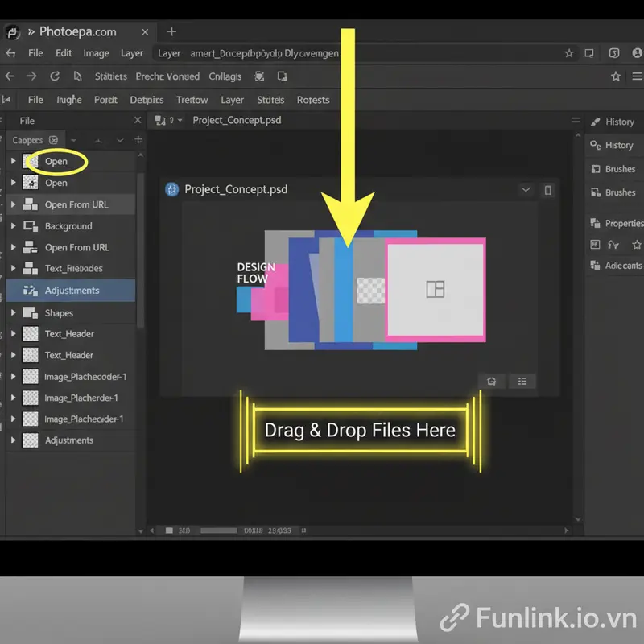644x644 pixels.
Task: Click the Drag & Drop Files Here button
Action: click(360, 430)
